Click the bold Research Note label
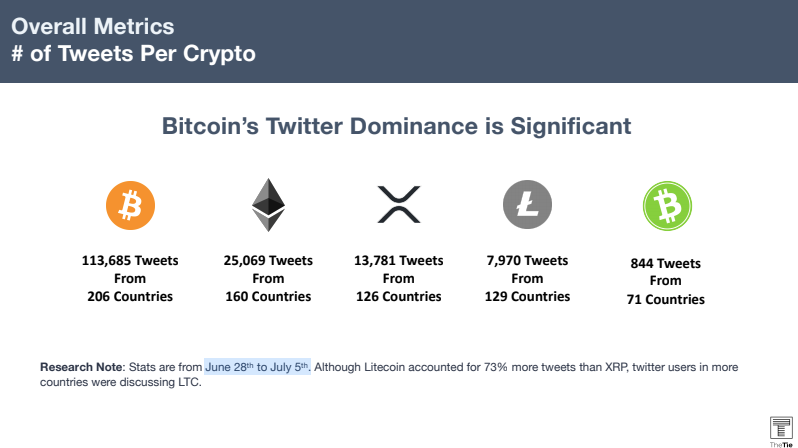The width and height of the screenshot is (798, 448). pyautogui.click(x=80, y=367)
